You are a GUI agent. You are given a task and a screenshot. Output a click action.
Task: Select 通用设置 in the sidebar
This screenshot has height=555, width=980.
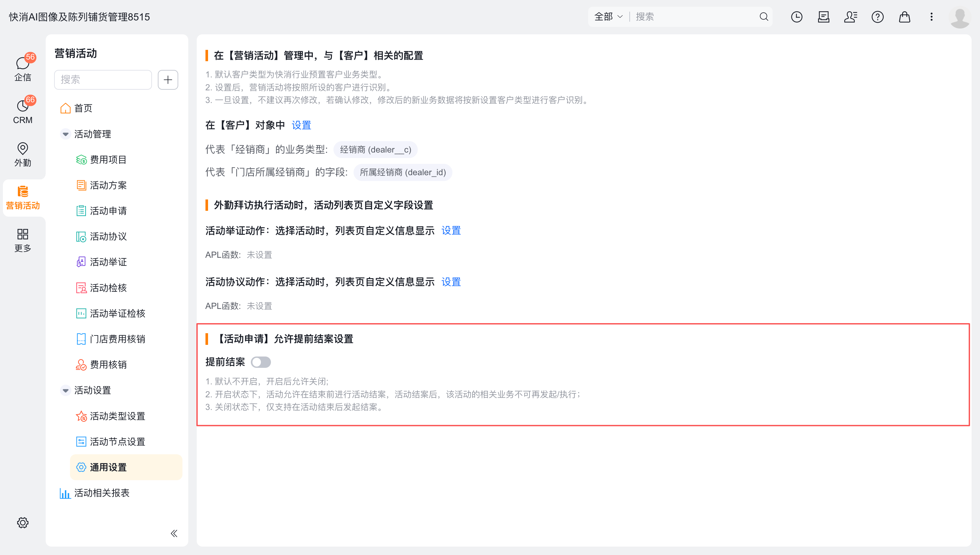point(126,467)
